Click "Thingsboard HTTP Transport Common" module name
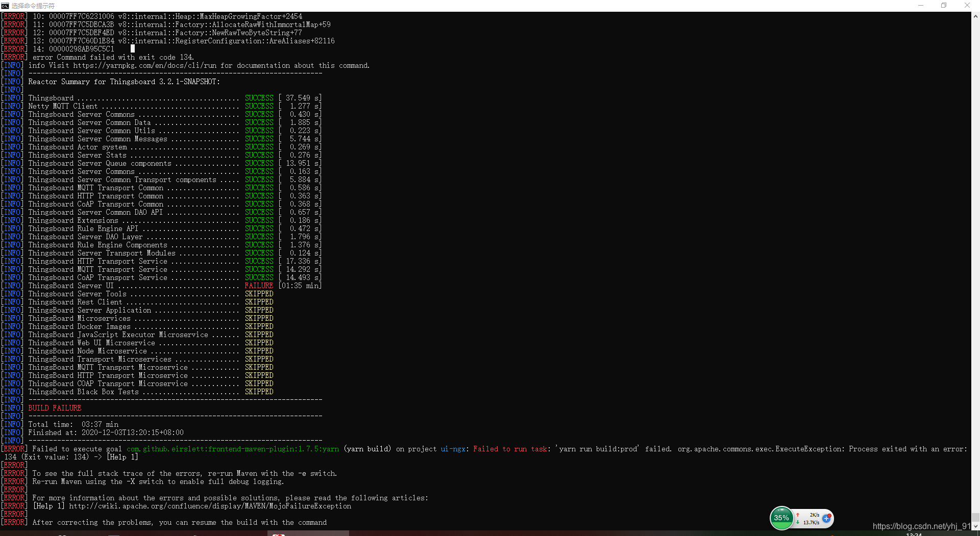The height and width of the screenshot is (536, 980). (x=96, y=196)
